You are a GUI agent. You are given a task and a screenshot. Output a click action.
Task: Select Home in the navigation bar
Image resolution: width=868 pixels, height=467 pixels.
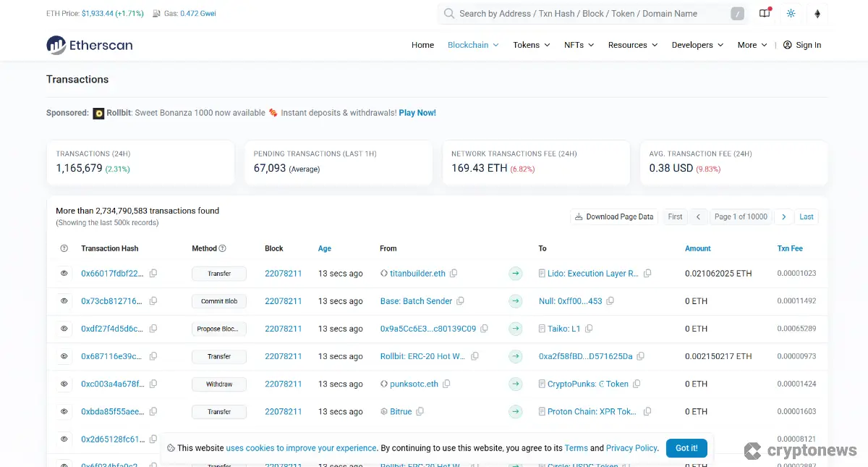pyautogui.click(x=422, y=45)
